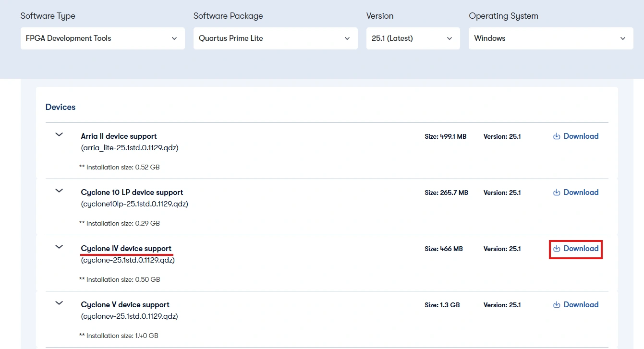Screen dimensions: 644x349
Task: Click download icon for Cyclone 10 LP
Action: click(557, 193)
